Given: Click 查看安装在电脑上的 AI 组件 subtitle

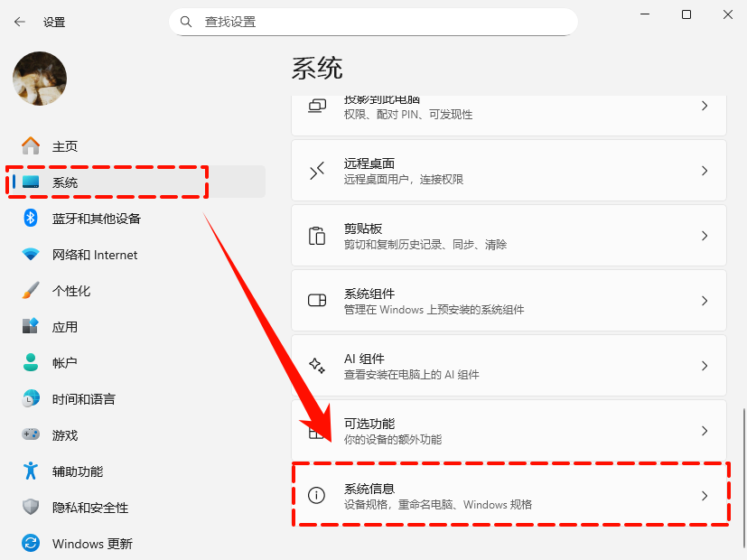Looking at the screenshot, I should pyautogui.click(x=412, y=375).
